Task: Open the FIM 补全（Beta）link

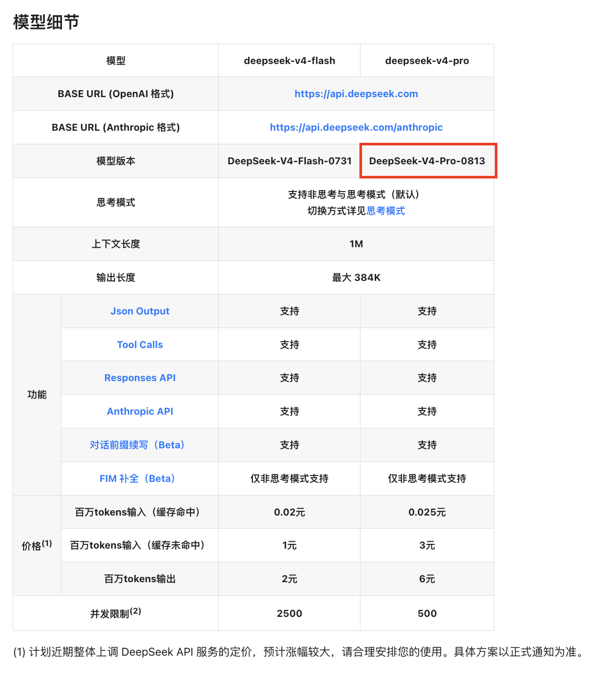Action: 137,479
